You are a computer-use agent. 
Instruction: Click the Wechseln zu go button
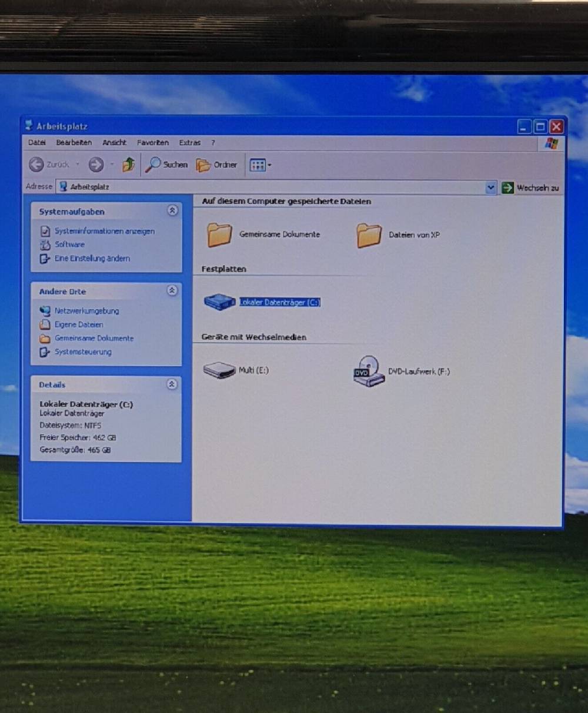click(x=530, y=188)
